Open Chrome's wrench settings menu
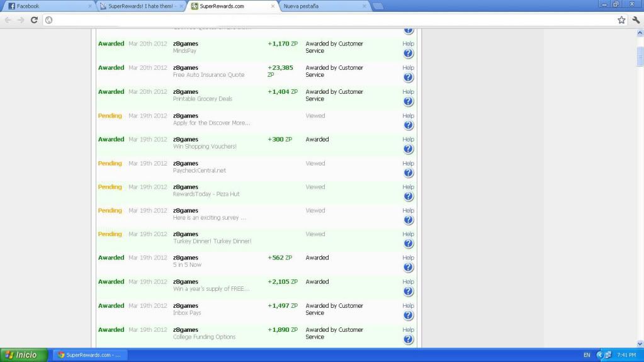 (635, 20)
